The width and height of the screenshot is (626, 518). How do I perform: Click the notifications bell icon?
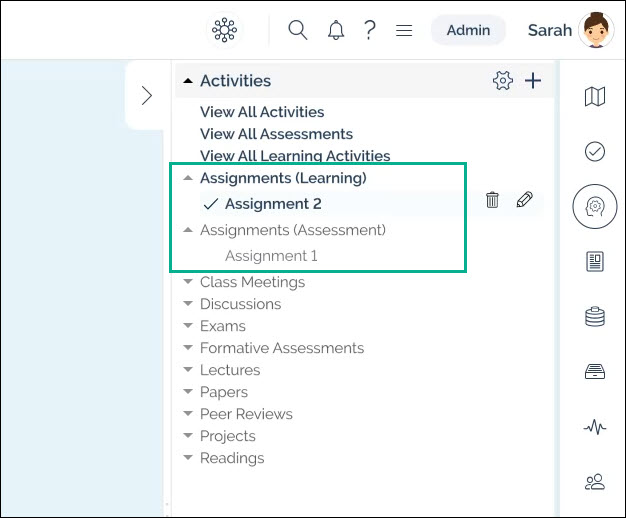click(x=336, y=30)
